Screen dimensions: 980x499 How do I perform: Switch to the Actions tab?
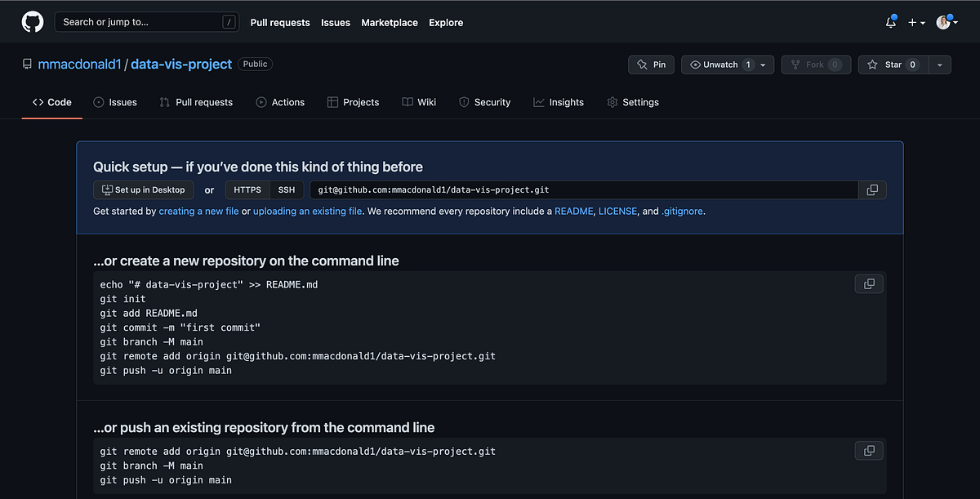click(x=280, y=102)
